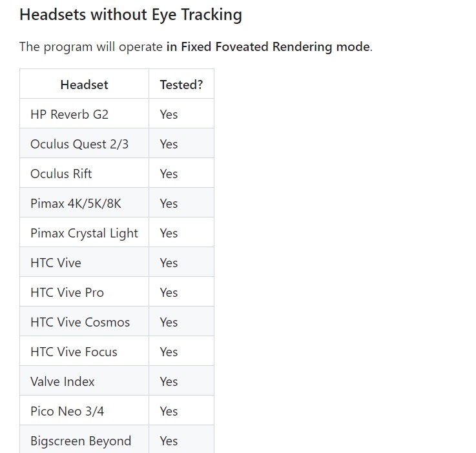Image resolution: width=476 pixels, height=453 pixels.
Task: Click the Oculus Quest 2/3 row
Action: click(x=117, y=144)
